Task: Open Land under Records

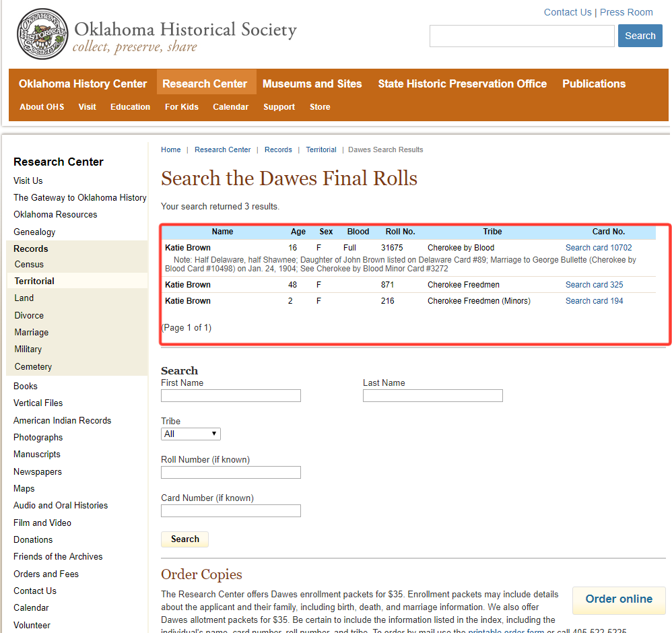Action: (24, 298)
